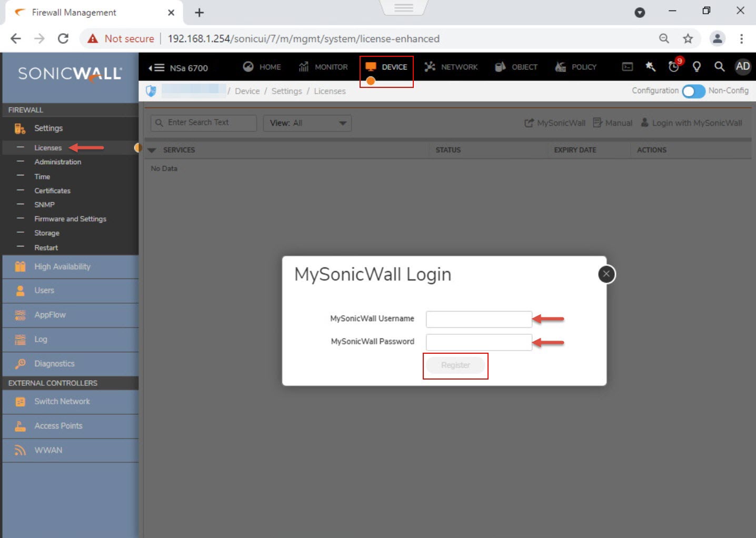Image resolution: width=756 pixels, height=538 pixels.
Task: Focus the MySonicWall Password field
Action: click(479, 342)
